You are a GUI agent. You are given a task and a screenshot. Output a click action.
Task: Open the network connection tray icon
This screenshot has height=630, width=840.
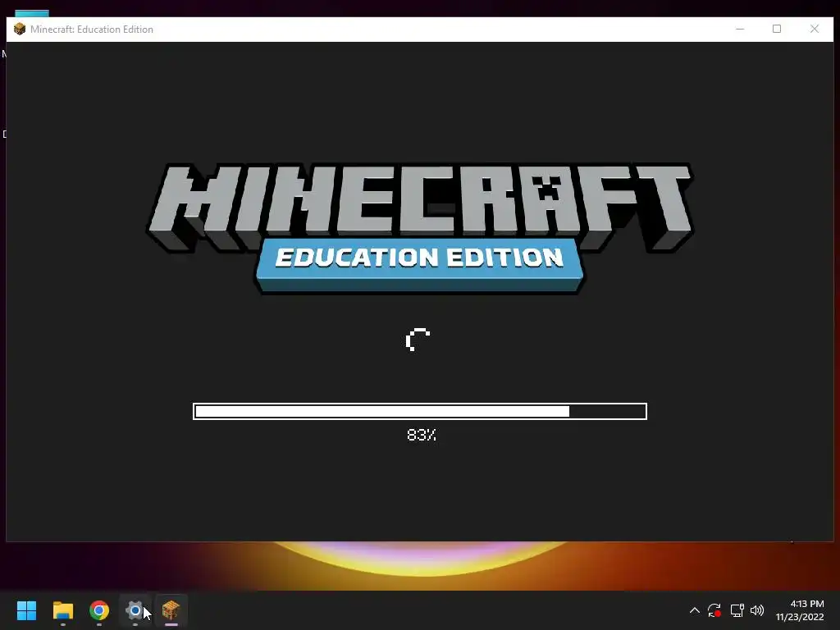pos(737,610)
